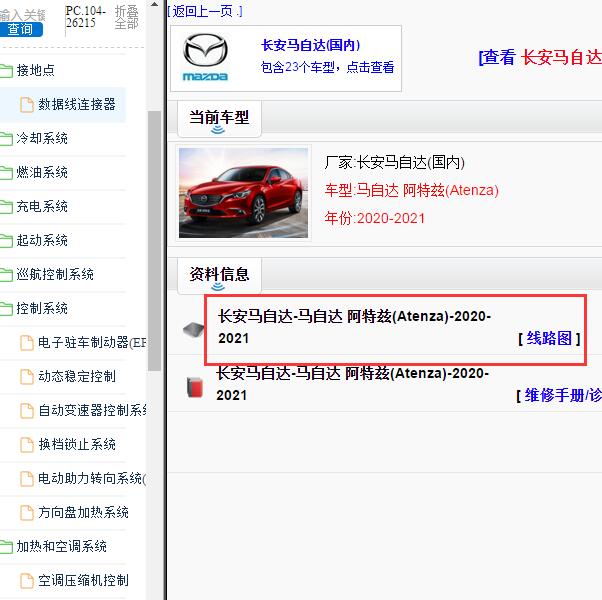Click 厂家:长安马自达(国内) text
This screenshot has height=600, width=602.
(x=395, y=163)
